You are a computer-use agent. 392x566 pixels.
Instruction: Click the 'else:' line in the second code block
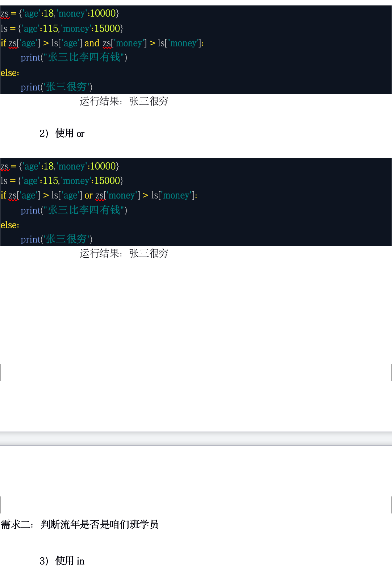tap(10, 225)
